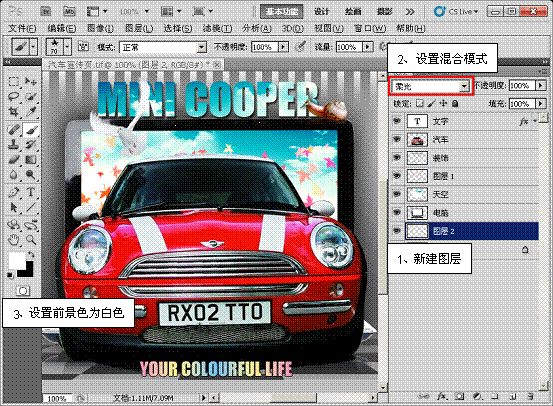Select the Path Selection tool
This screenshot has width=553, height=406.
click(13, 207)
